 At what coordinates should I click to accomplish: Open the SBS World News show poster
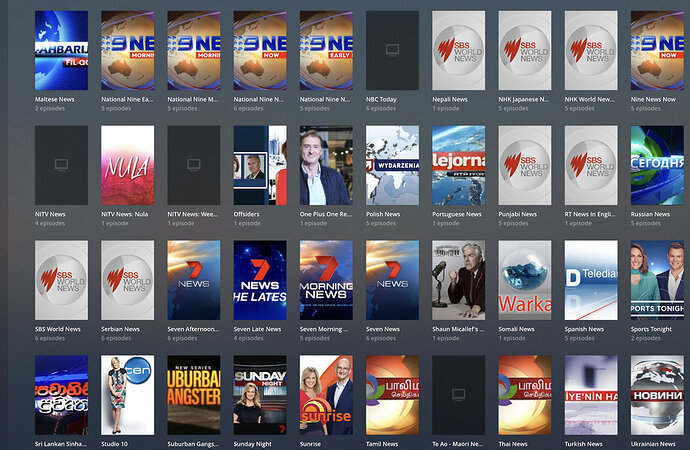[x=61, y=280]
